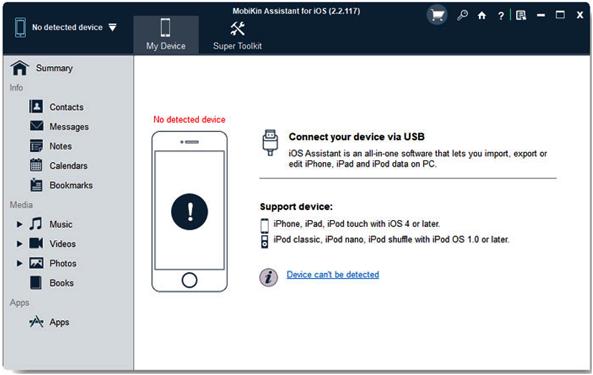Open the "Device can't be detected" link
Viewport: 593px width, 375px height.
point(333,274)
